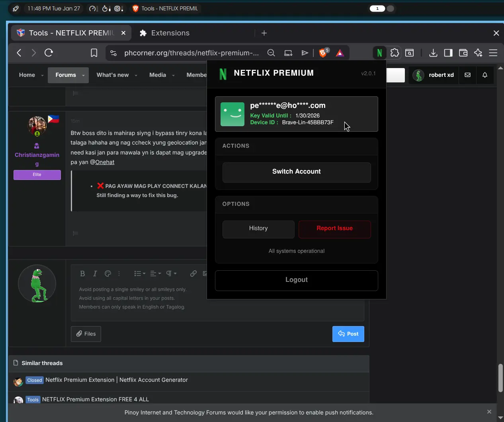Open thread Netflix Premium Extension | Netflix Account Generator
Viewport: 504px width, 422px height.
point(117,380)
